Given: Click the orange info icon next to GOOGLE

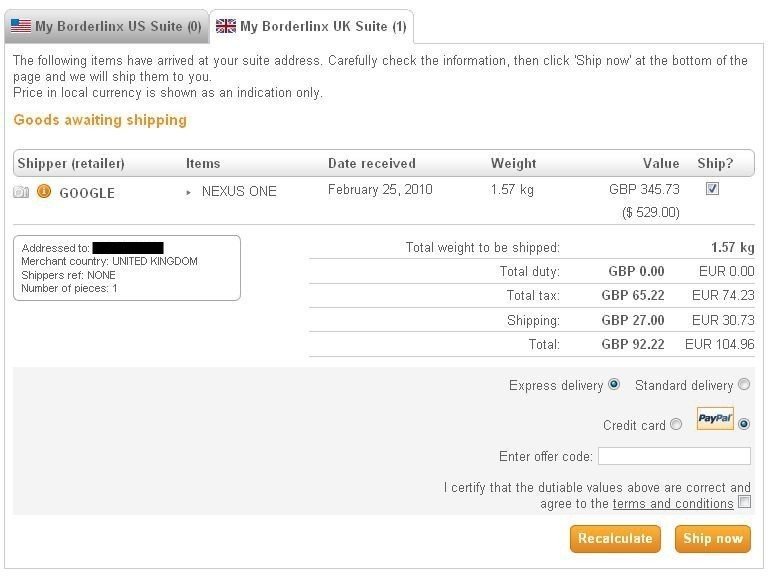Looking at the screenshot, I should click(44, 191).
